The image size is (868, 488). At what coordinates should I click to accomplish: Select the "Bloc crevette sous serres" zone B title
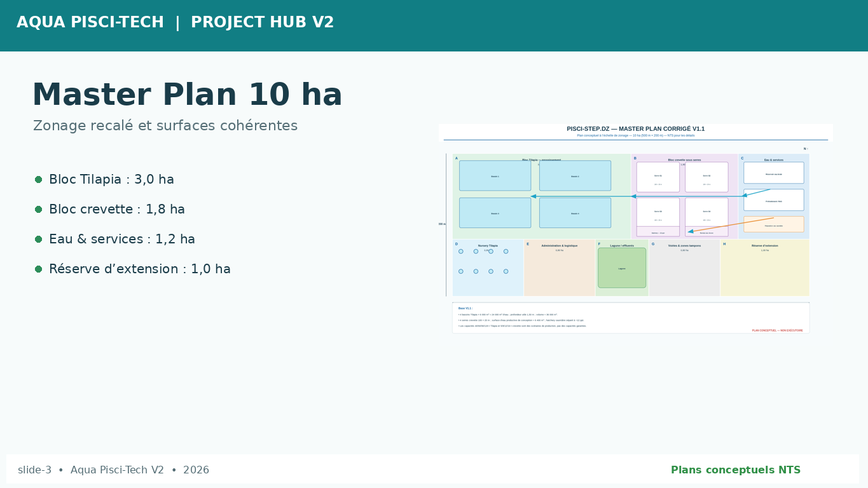coord(684,159)
